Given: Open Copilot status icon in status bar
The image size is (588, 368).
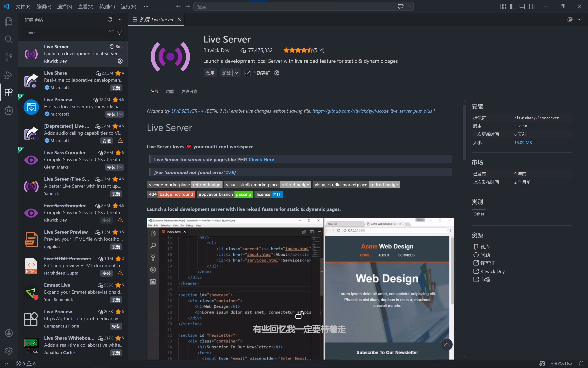Looking at the screenshot, I should click(x=542, y=364).
